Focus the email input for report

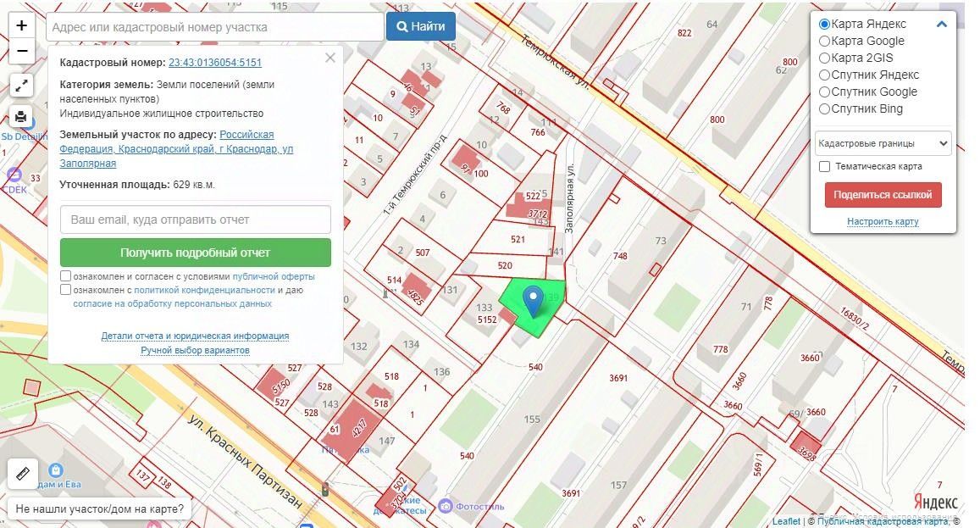pos(196,220)
